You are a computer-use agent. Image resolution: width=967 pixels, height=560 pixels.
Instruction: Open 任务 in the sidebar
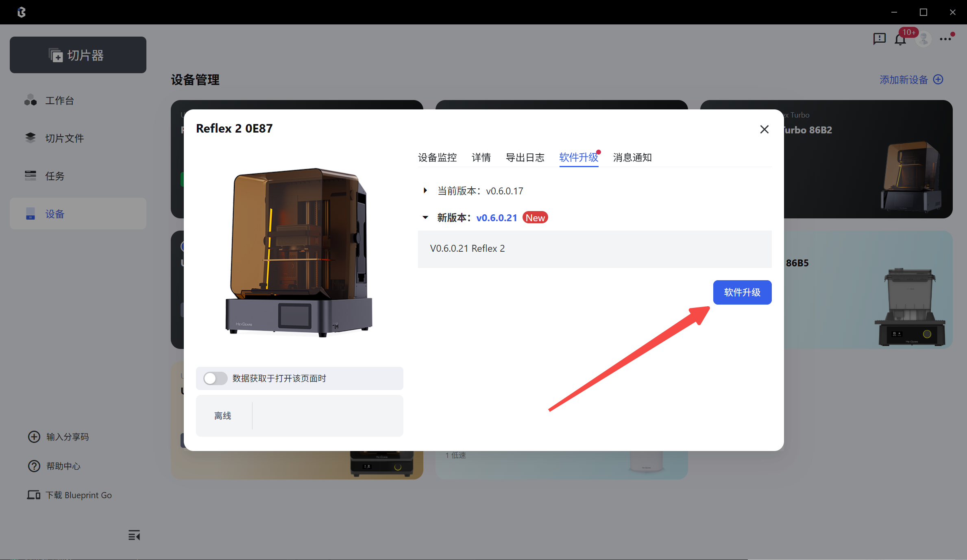pos(54,176)
